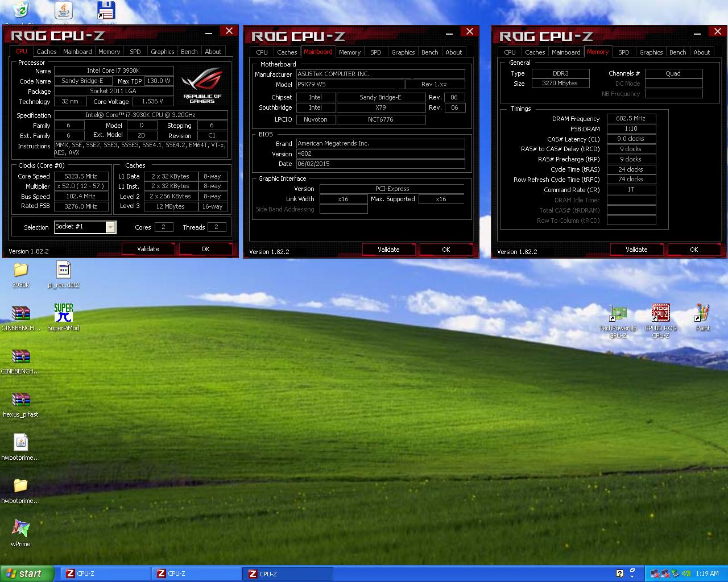
Task: Select Bench tab in middle Mainboard window
Action: tap(430, 52)
